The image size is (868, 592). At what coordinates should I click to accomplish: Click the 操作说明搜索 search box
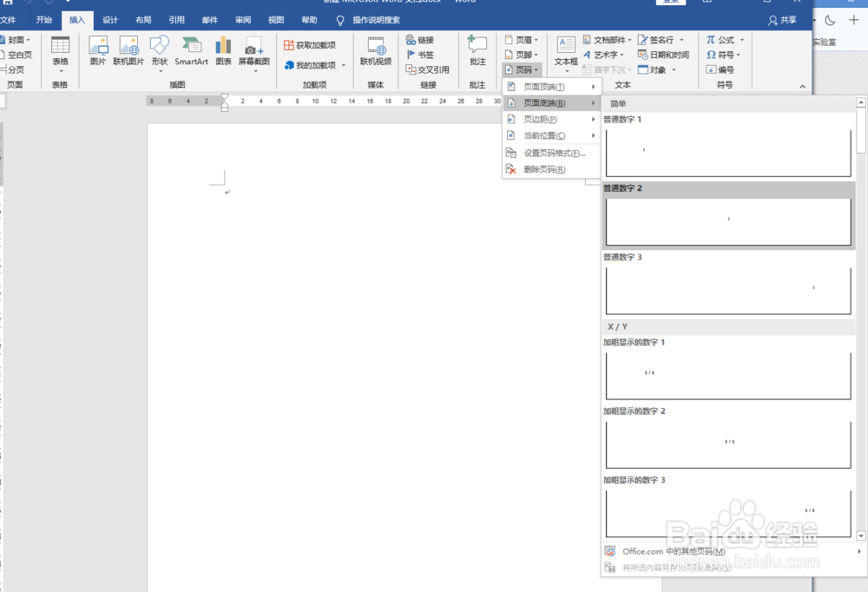[368, 20]
